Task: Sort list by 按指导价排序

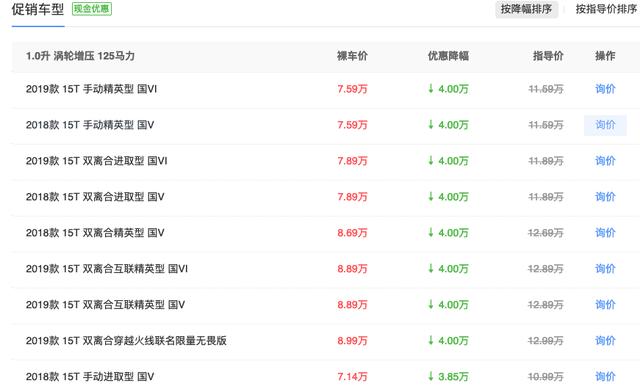Action: coord(607,9)
